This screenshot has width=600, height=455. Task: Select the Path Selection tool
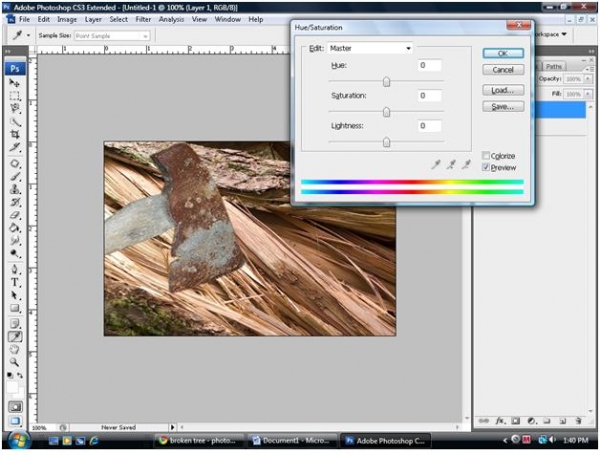pyautogui.click(x=15, y=295)
